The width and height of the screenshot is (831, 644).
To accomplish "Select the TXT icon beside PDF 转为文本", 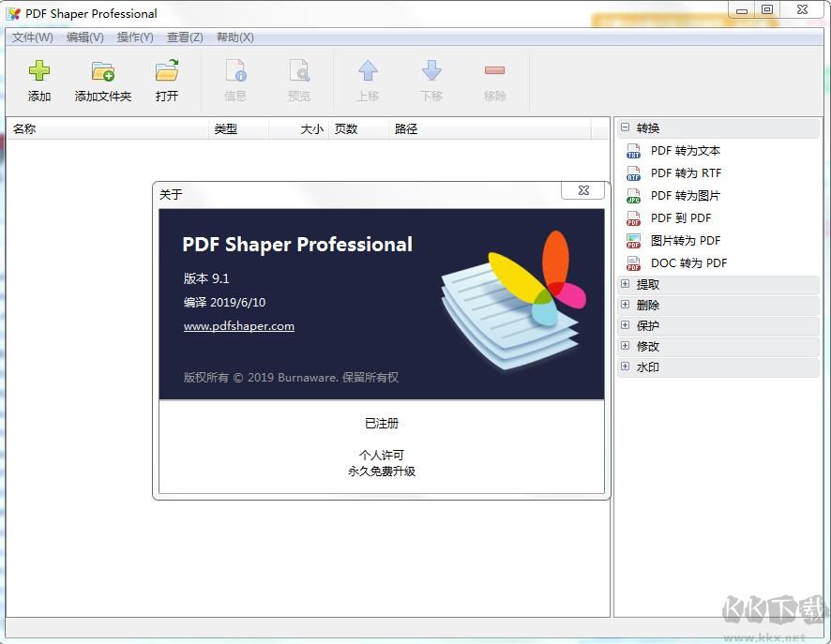I will [634, 150].
